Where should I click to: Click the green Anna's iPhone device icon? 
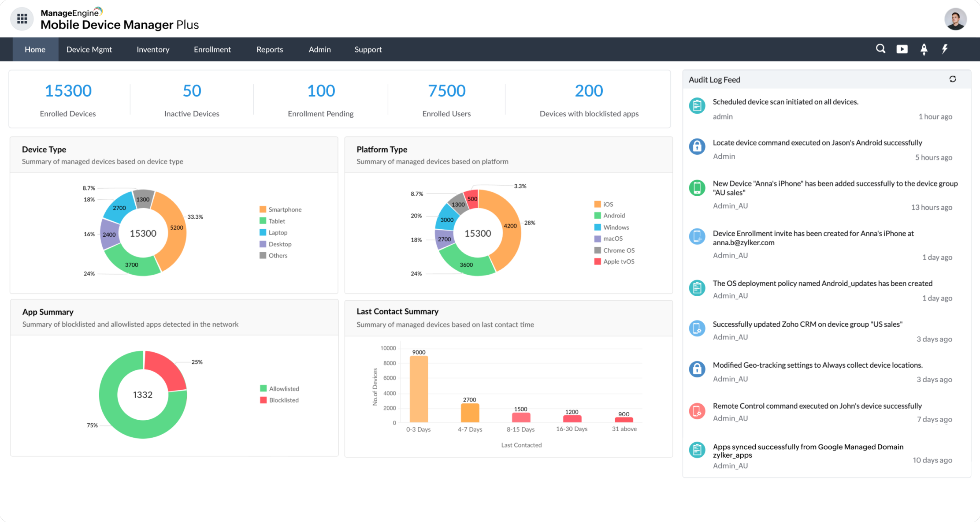point(697,188)
